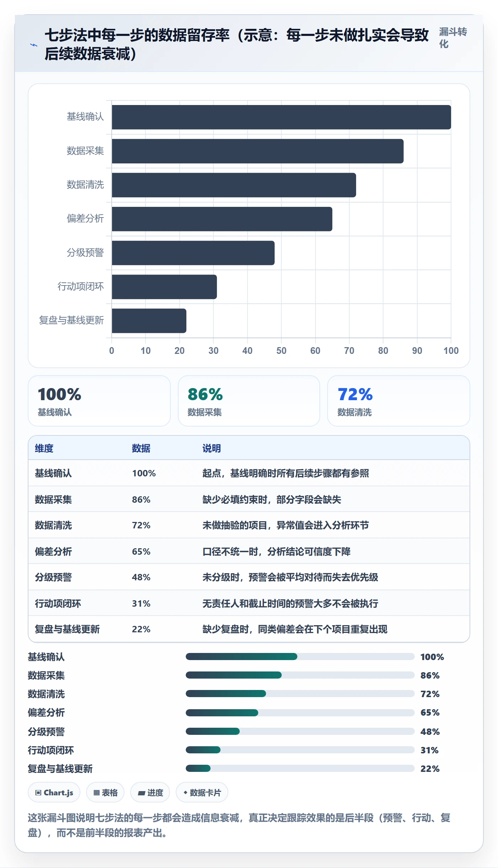Screen dimensions: 498x868
Task: Click the 维度 column header
Action: click(44, 448)
